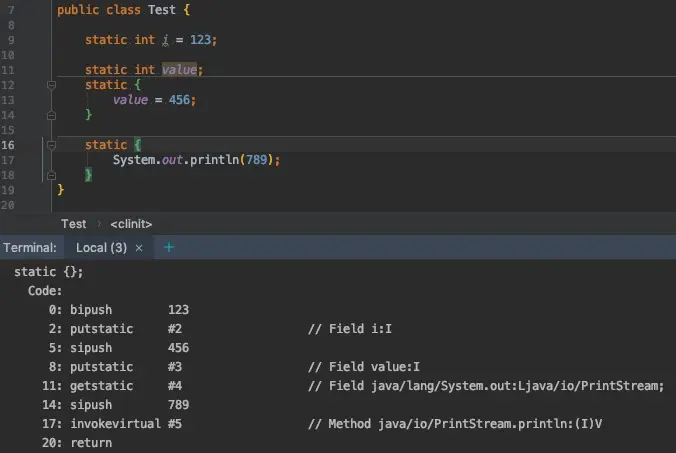Click constant pool reference #5

click(175, 424)
